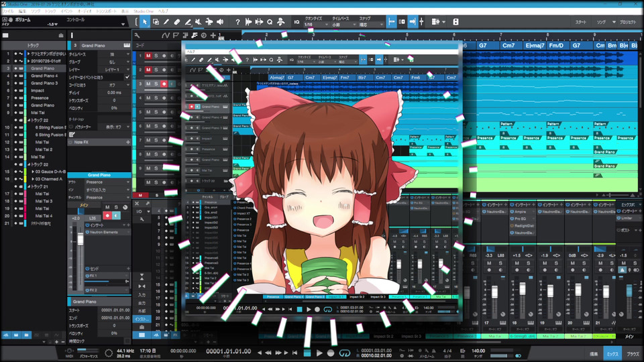Toggle the Loop button in transport
This screenshot has height=362, width=644.
(x=344, y=353)
